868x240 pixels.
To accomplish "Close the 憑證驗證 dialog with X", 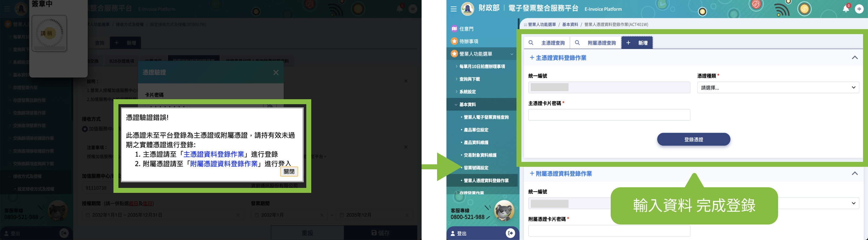I will (276, 73).
